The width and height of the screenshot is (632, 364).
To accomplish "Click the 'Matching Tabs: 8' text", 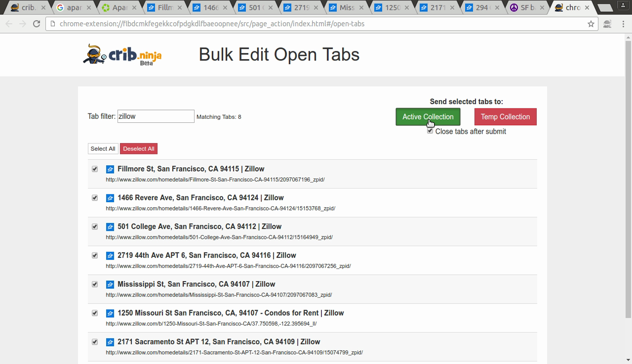I will pyautogui.click(x=219, y=117).
